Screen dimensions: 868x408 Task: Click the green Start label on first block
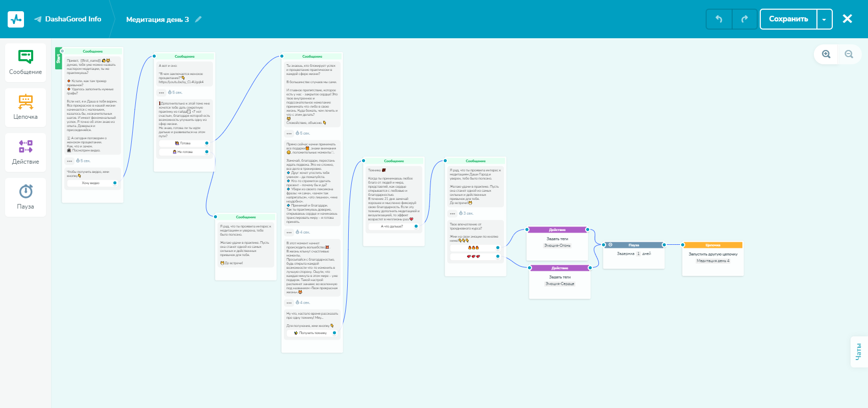(58, 59)
